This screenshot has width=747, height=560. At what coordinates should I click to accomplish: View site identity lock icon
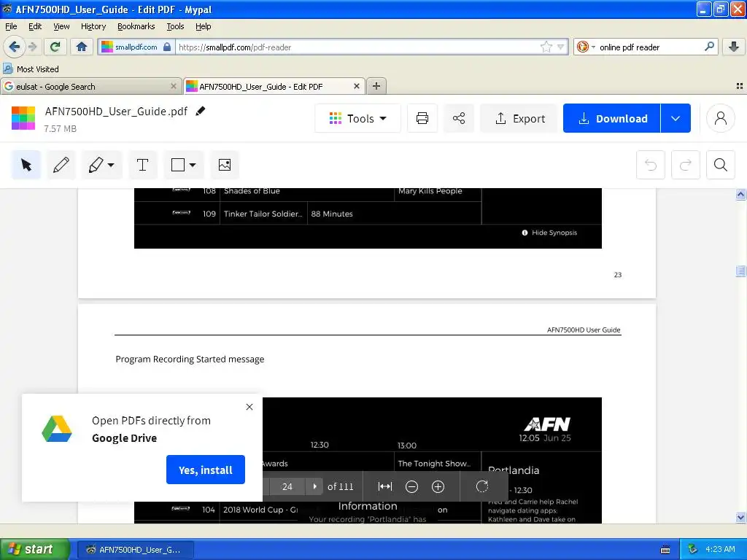(x=167, y=47)
